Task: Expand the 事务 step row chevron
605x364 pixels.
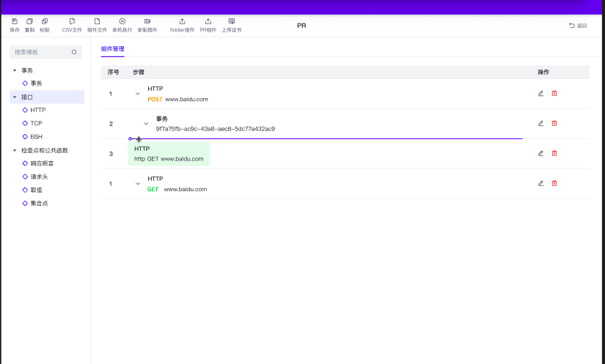Action: coord(146,124)
